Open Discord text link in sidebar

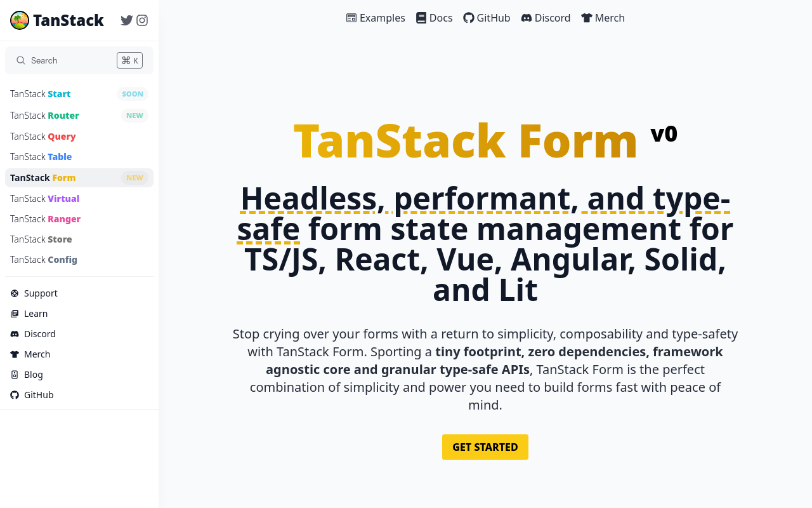tap(40, 334)
